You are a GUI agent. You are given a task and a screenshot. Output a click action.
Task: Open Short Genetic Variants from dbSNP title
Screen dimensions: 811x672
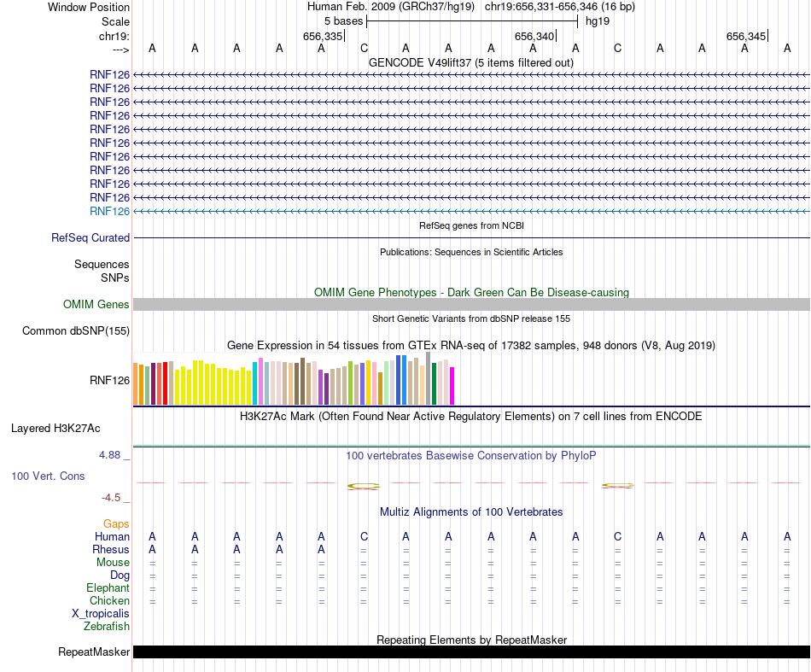(x=471, y=318)
